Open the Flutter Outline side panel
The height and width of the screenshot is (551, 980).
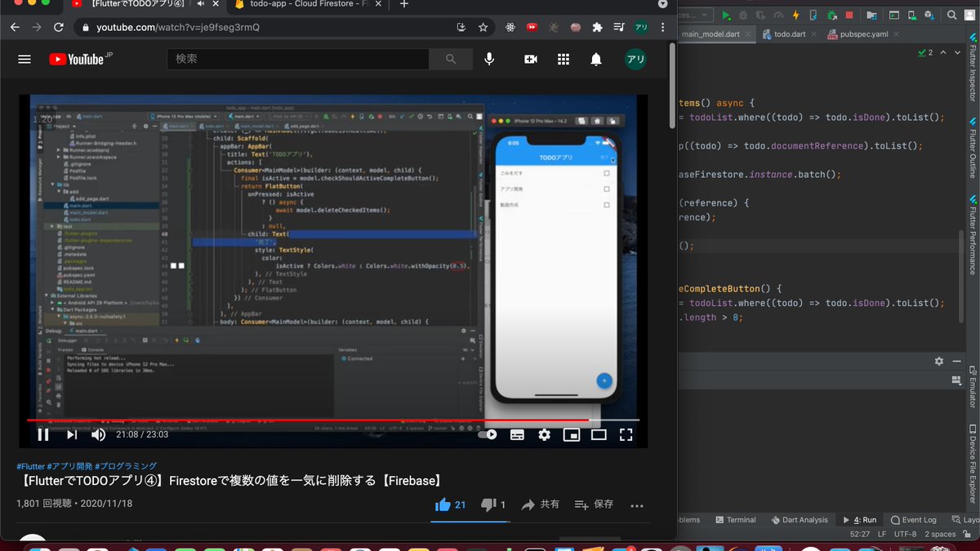tap(973, 146)
